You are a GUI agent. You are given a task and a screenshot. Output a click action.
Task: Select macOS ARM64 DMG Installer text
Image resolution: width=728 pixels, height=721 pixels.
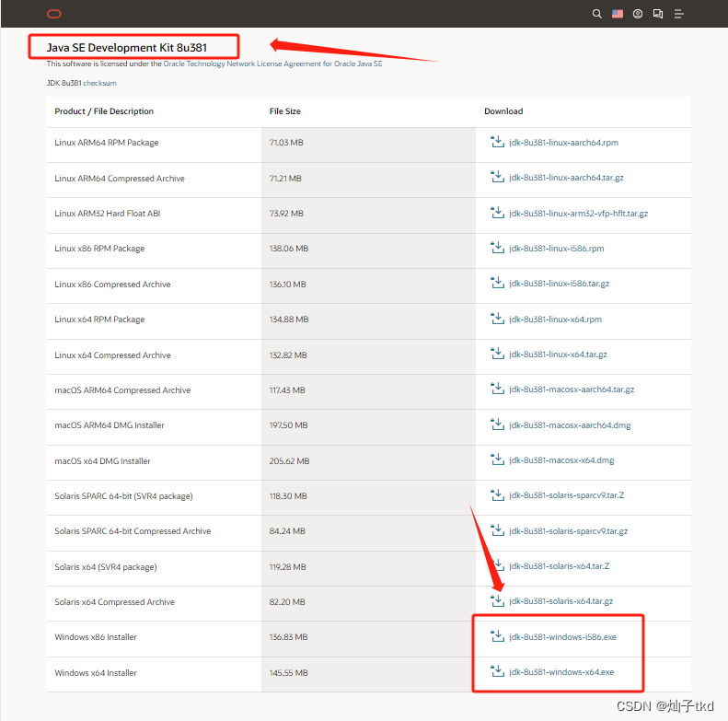pyautogui.click(x=110, y=425)
